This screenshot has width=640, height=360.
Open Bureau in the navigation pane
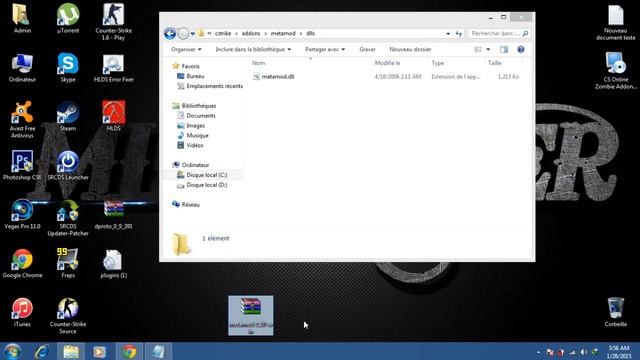point(195,76)
